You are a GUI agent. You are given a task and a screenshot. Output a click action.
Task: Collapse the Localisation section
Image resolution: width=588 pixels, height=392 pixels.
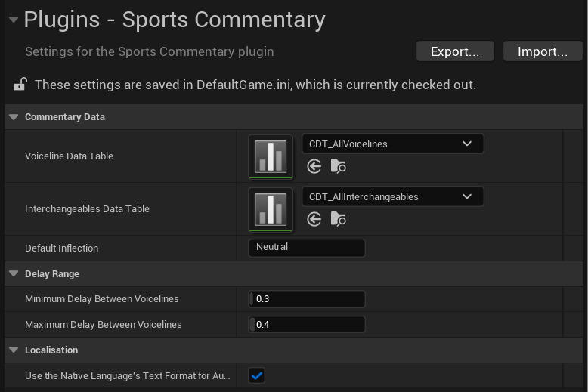coord(14,350)
